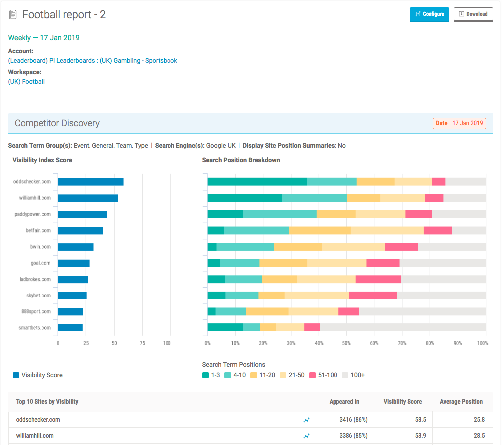The height and width of the screenshot is (445, 504).
Task: Click williamhill.com's pink 51-100 positions segment
Action: (x=434, y=198)
